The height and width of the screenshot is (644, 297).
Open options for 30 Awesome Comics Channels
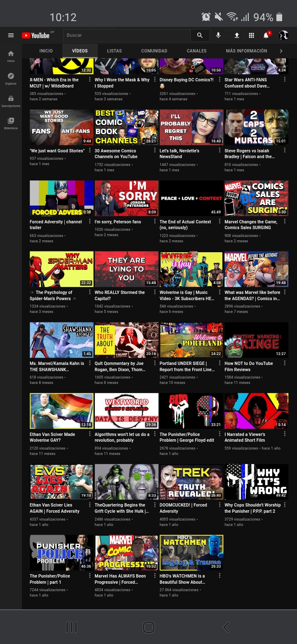pos(155,151)
